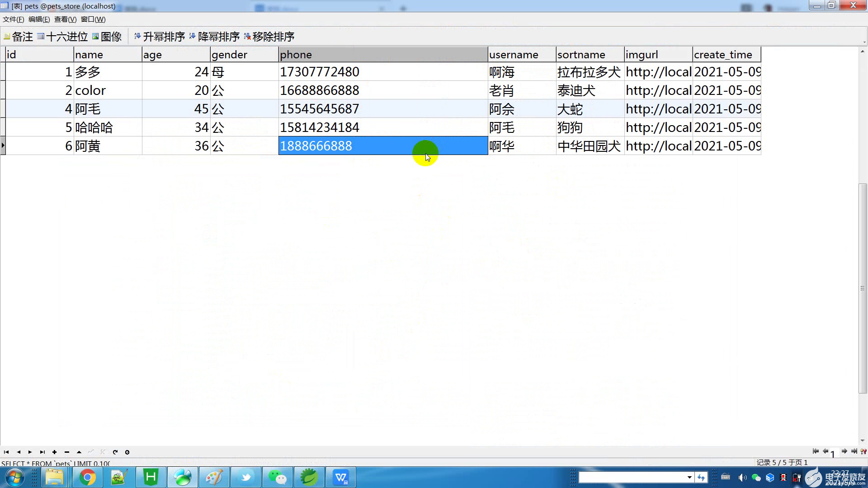Click remove sort 移除排序 button

point(269,37)
